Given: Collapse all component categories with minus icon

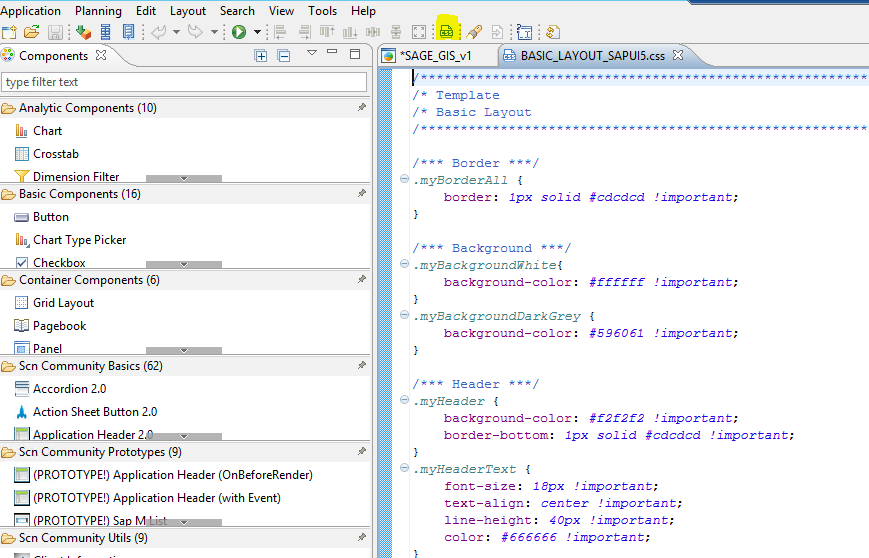Looking at the screenshot, I should pyautogui.click(x=284, y=55).
